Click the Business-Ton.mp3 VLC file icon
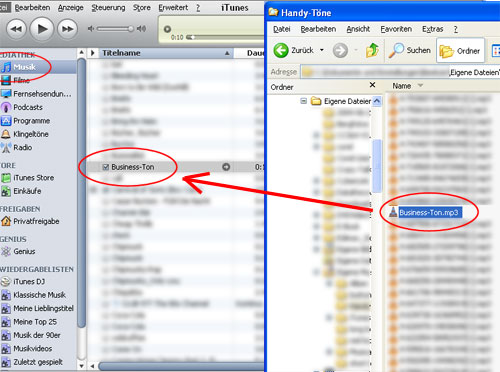The width and height of the screenshot is (500, 372). [x=393, y=212]
